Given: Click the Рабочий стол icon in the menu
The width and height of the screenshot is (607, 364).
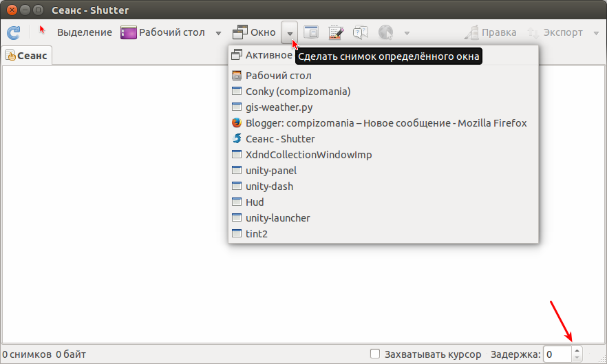Looking at the screenshot, I should pyautogui.click(x=237, y=76).
